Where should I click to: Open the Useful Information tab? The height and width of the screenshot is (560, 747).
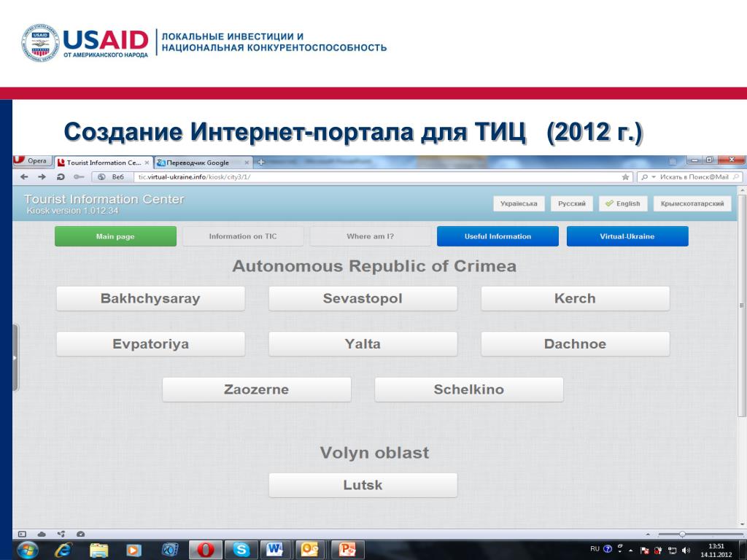(498, 236)
